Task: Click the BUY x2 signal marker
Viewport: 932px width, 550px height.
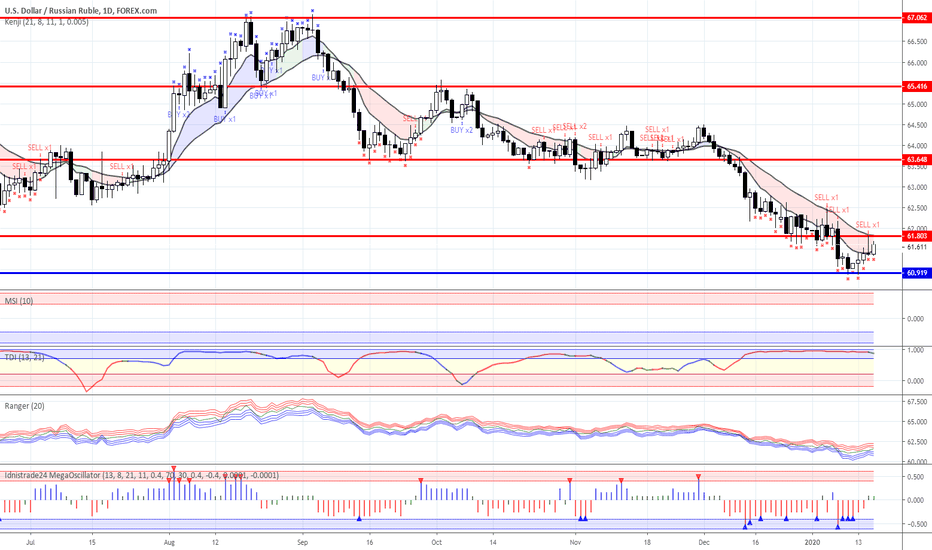Action: tap(461, 130)
